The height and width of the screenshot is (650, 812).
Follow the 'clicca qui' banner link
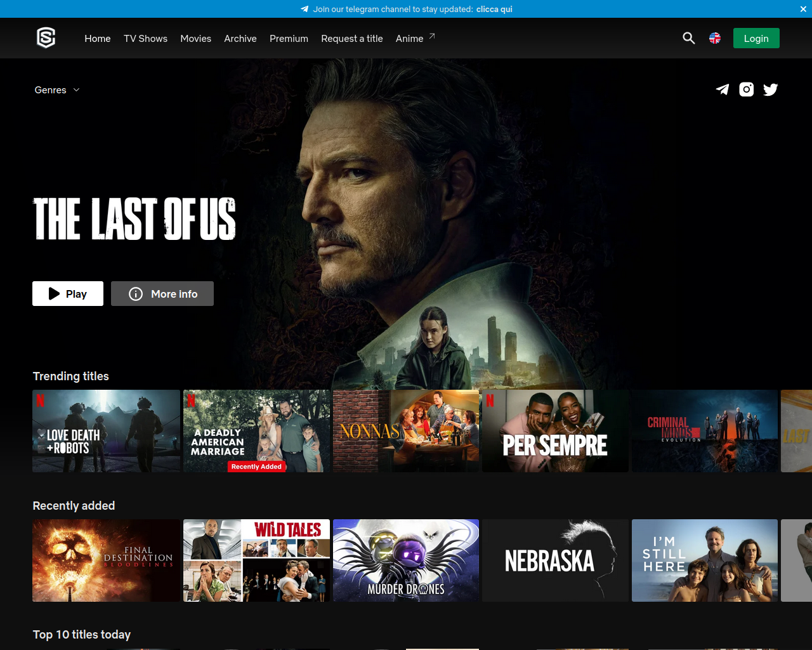tap(494, 9)
